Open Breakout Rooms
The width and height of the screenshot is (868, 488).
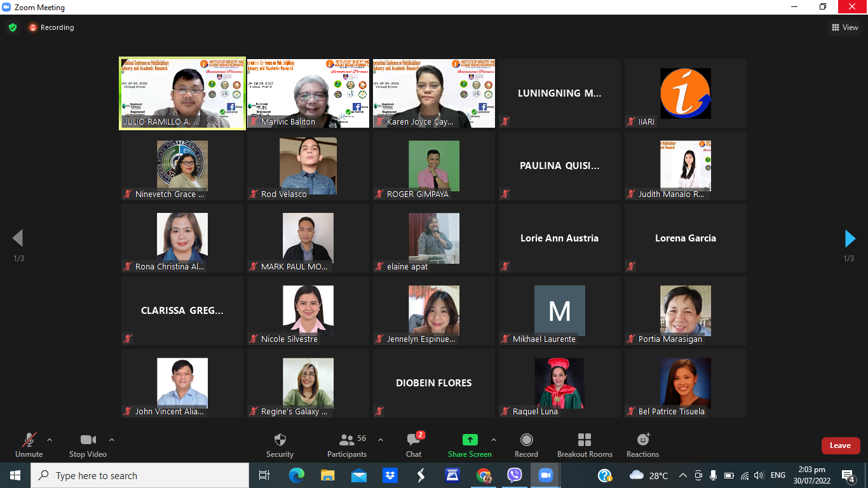tap(585, 440)
